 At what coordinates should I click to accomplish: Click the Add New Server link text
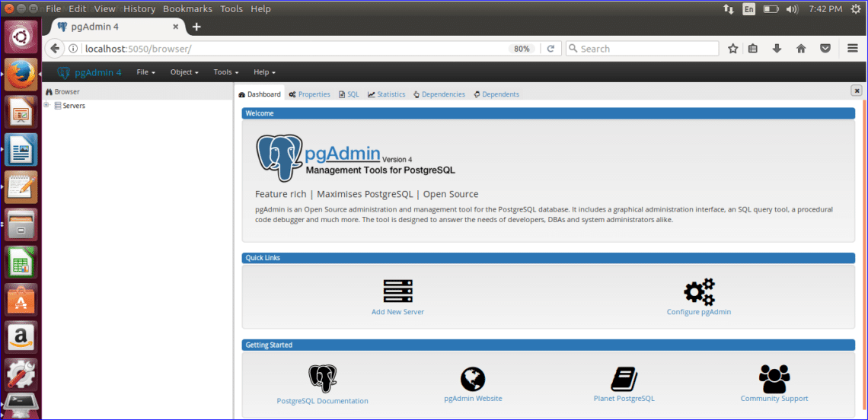tap(397, 312)
